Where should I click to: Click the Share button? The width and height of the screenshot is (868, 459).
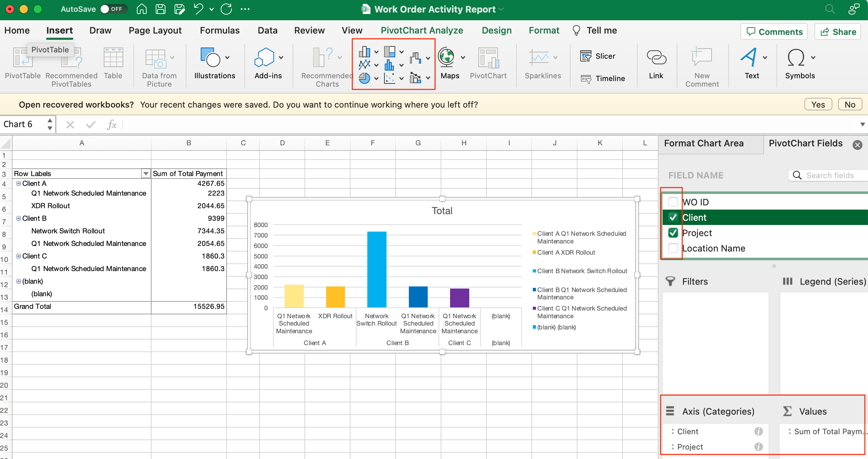838,32
